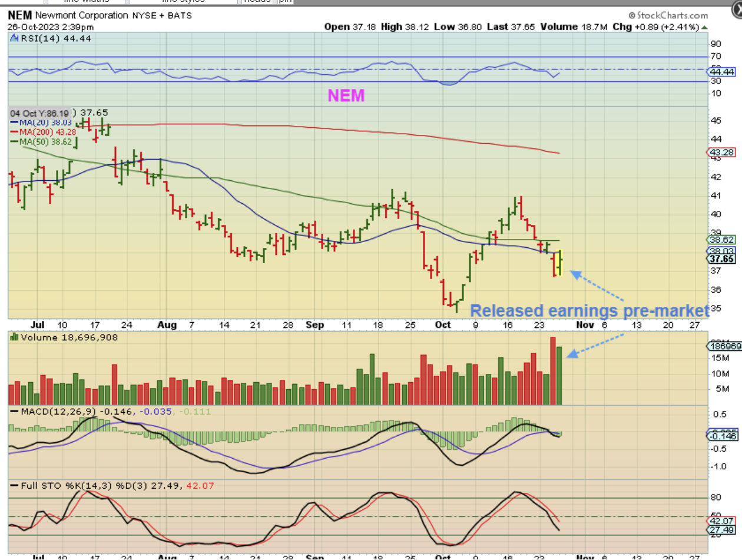Click the NYSE + BATS exchange label
This screenshot has height=560, width=742.
tap(161, 15)
